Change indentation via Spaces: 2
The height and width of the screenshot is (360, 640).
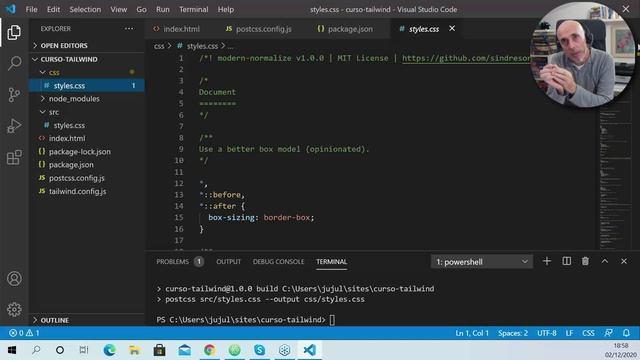click(x=513, y=333)
